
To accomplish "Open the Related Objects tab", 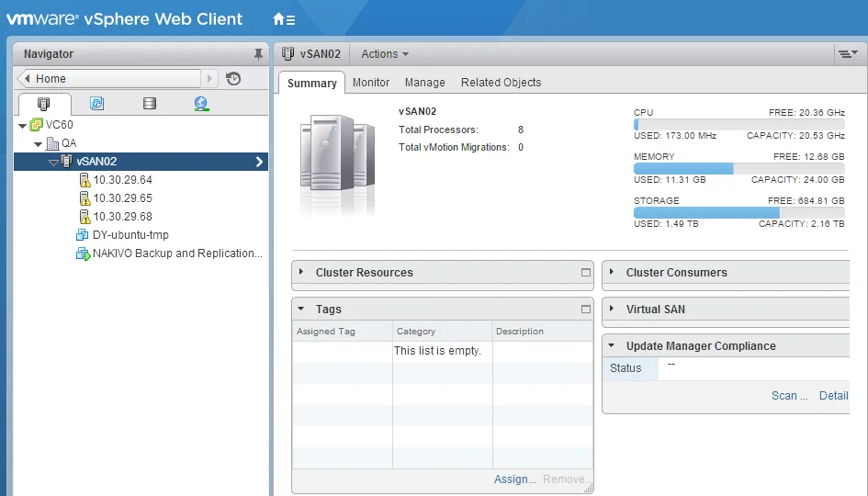I will [501, 83].
